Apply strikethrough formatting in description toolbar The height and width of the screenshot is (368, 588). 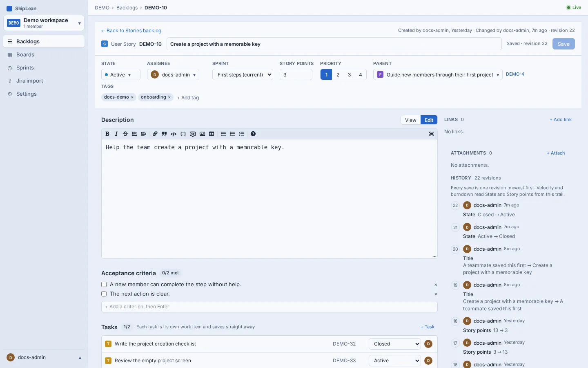click(125, 134)
